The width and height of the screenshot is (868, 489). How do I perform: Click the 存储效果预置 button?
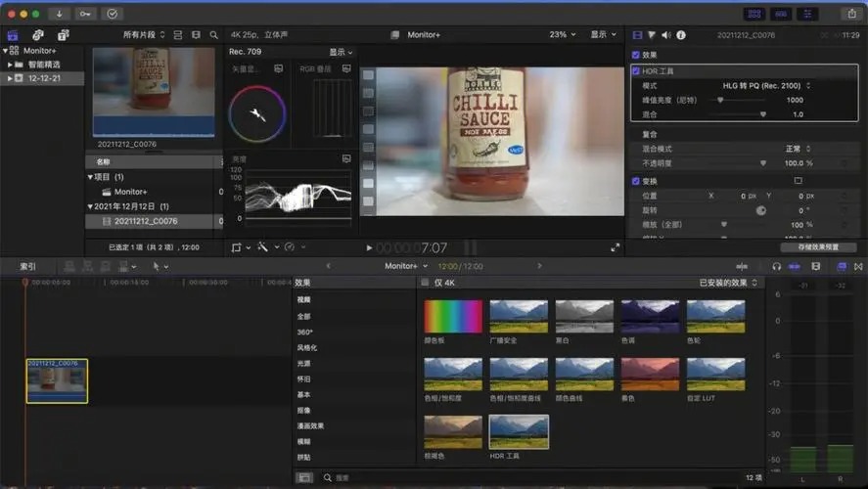click(818, 247)
